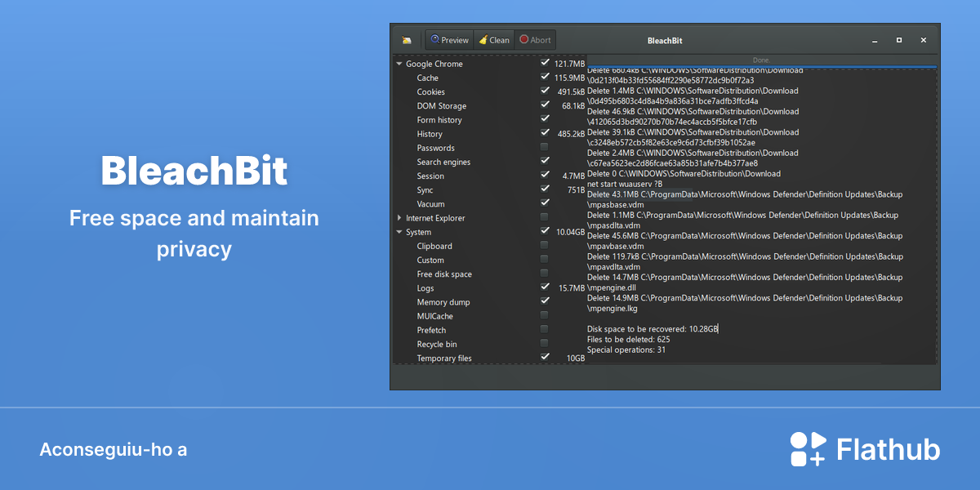Viewport: 980px width, 490px height.
Task: Uncheck the Session checkbox
Action: coord(545,175)
